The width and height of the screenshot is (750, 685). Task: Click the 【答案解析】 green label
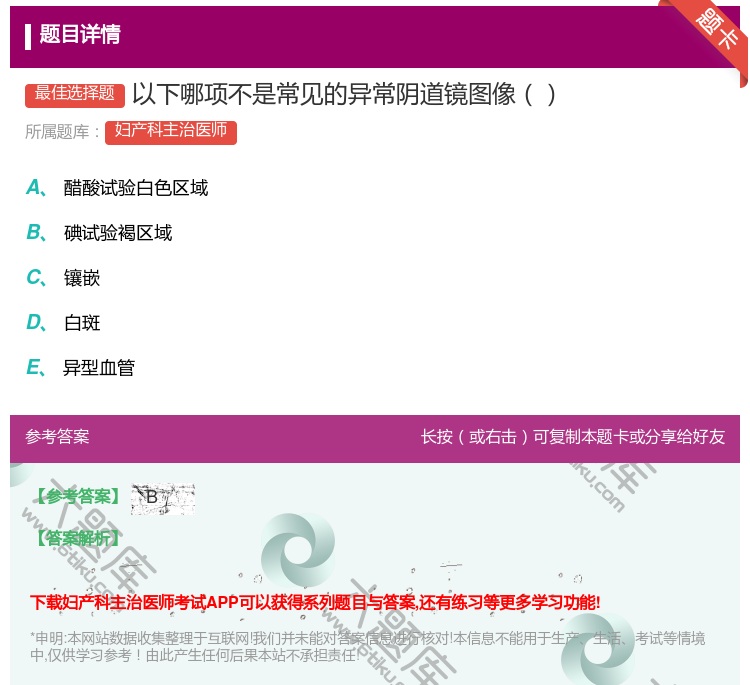[79, 538]
